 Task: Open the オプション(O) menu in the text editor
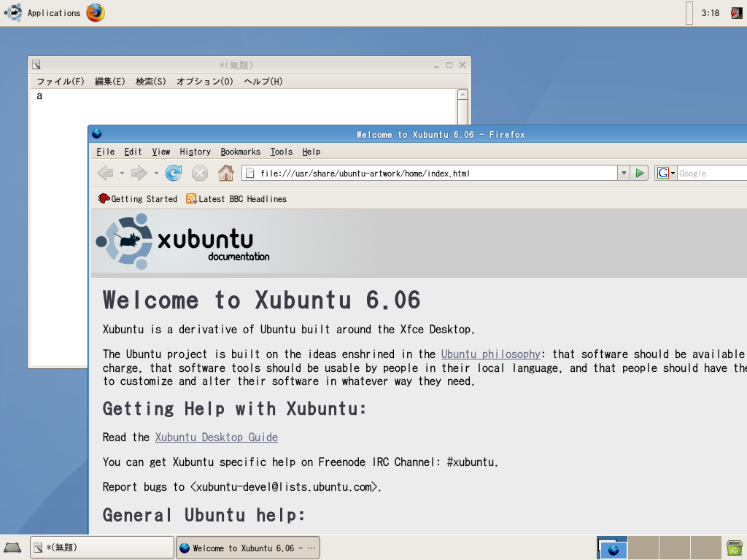pos(205,82)
